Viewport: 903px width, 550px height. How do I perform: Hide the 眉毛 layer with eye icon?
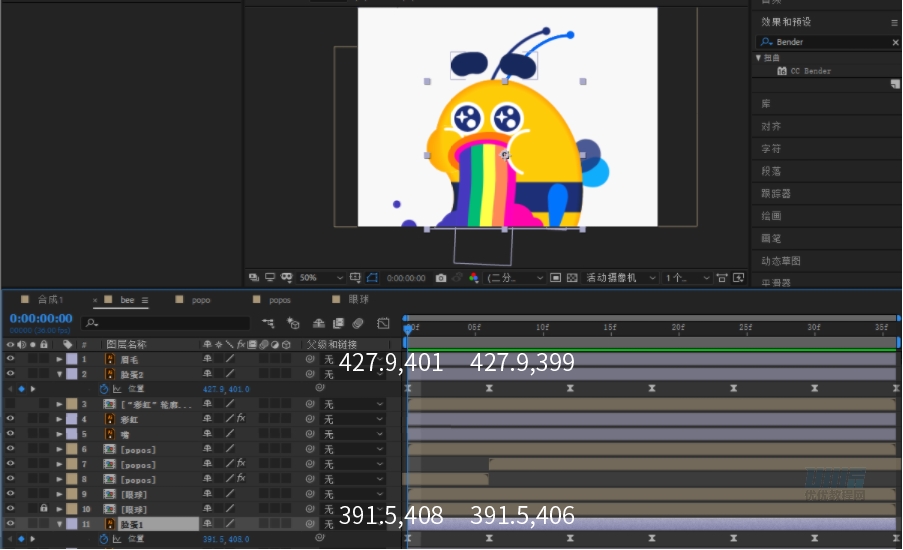click(10, 358)
